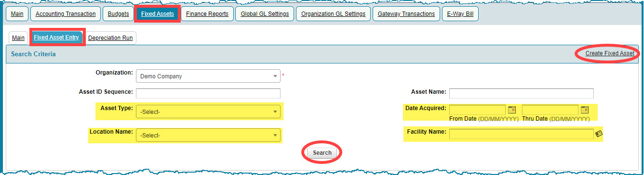The image size is (644, 175).
Task: Go to the Organization GL Settings tab
Action: (x=333, y=14)
